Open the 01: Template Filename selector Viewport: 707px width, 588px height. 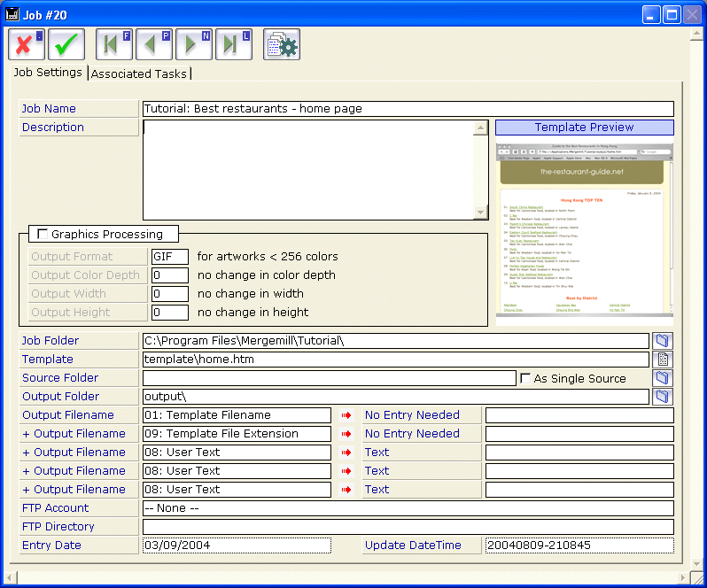[x=237, y=415]
